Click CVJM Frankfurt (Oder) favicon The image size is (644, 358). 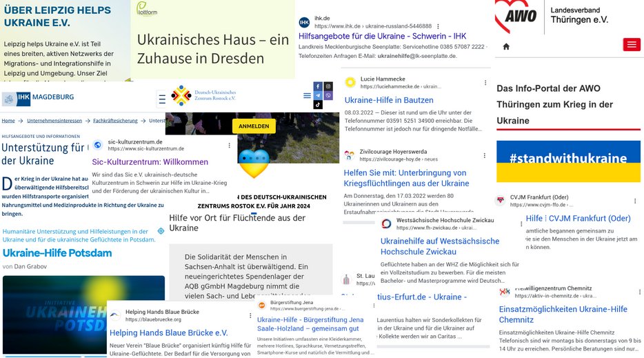[501, 201]
